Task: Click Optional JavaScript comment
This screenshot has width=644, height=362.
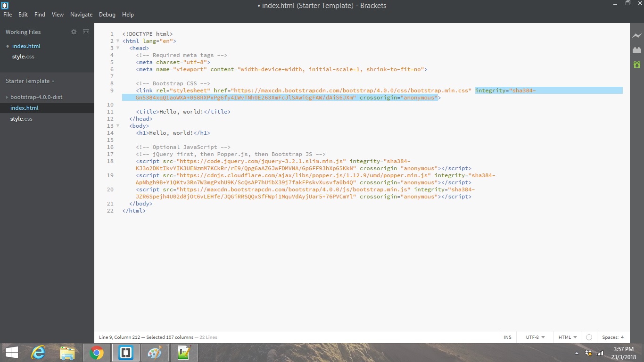Action: (x=183, y=147)
